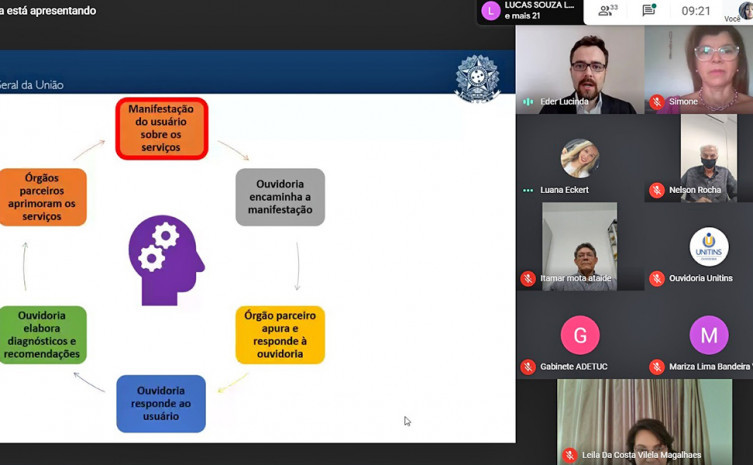Viewport: 753px width, 465px height.
Task: Click the muted mic icon beside Mariza Lima Bandeira
Action: [657, 367]
